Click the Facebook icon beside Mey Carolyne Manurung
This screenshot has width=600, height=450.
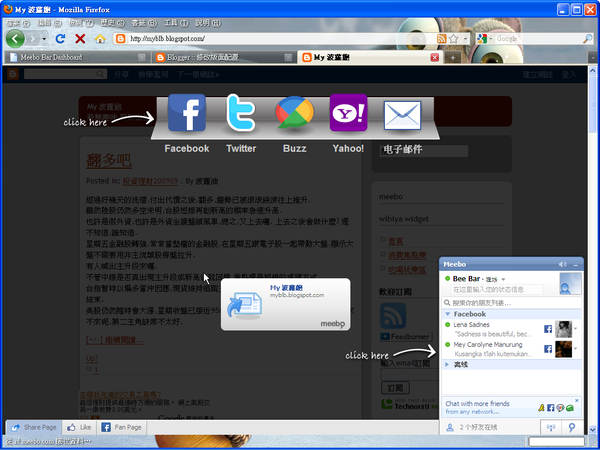pyautogui.click(x=548, y=349)
